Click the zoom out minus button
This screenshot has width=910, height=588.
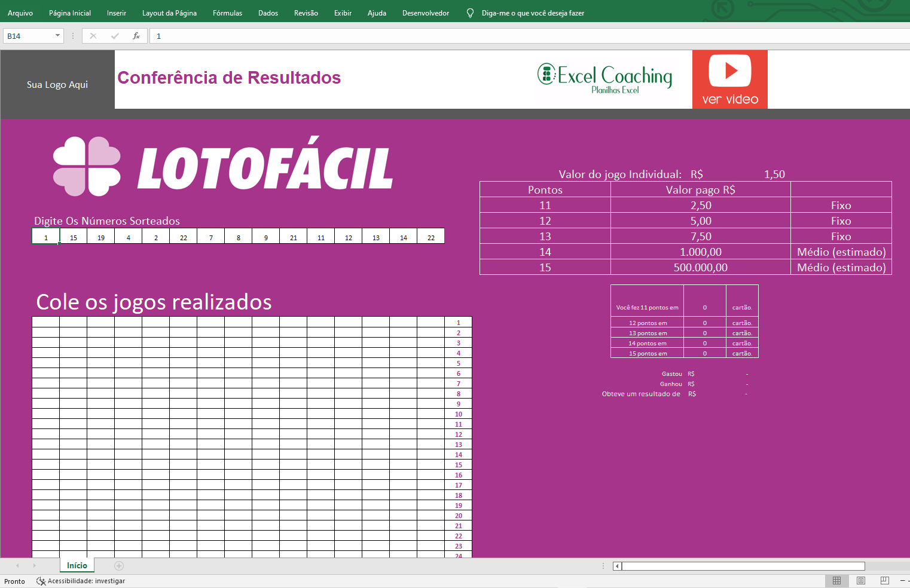(902, 580)
